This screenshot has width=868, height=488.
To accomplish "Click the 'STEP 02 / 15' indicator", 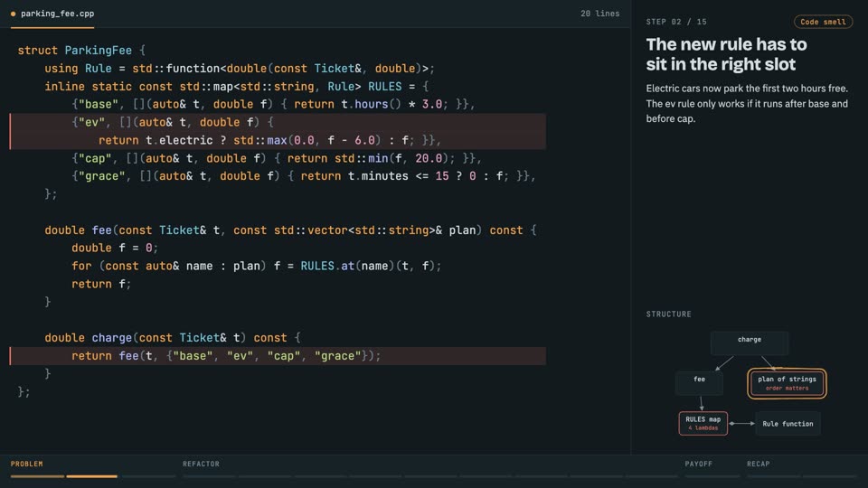I will pos(676,22).
